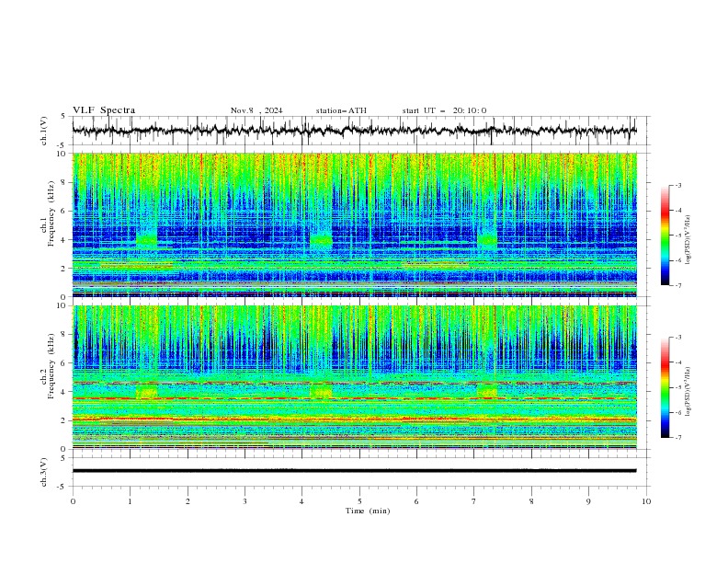This screenshot has height=563, width=728.
Task: Click the ch.2 color bar "log(PSD)(V²/Hz)" label
Action: coord(688,392)
